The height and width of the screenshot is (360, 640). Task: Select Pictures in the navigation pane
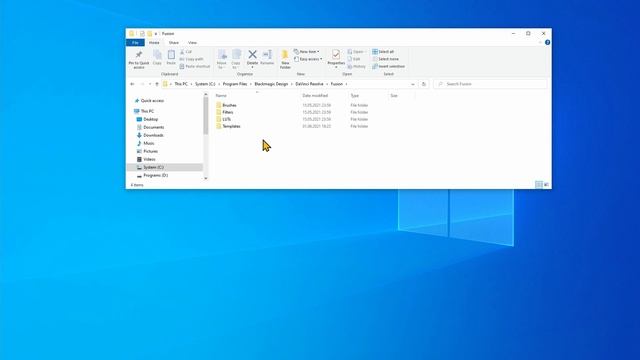click(x=150, y=151)
